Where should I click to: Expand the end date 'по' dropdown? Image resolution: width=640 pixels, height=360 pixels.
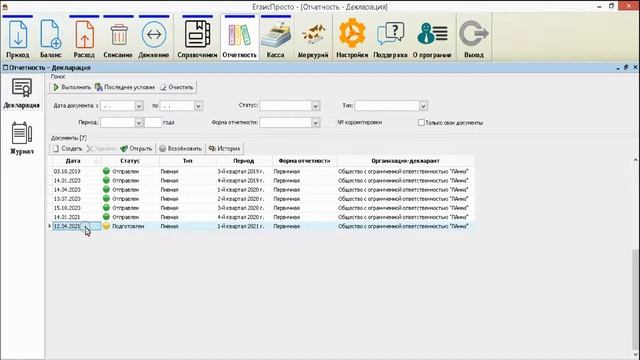point(198,106)
